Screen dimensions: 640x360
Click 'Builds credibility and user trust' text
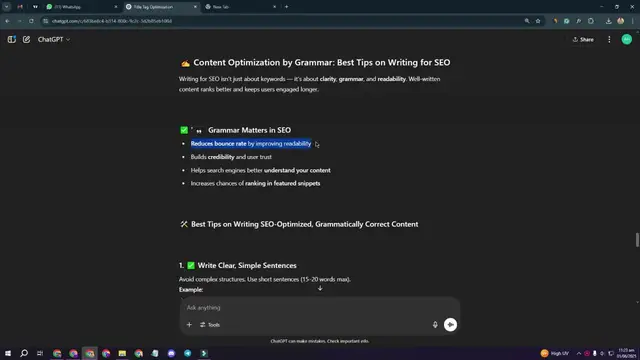tap(231, 157)
